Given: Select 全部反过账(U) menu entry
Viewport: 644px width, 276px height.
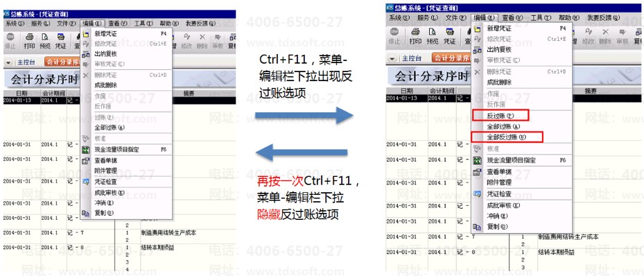Looking at the screenshot, I should (x=507, y=137).
